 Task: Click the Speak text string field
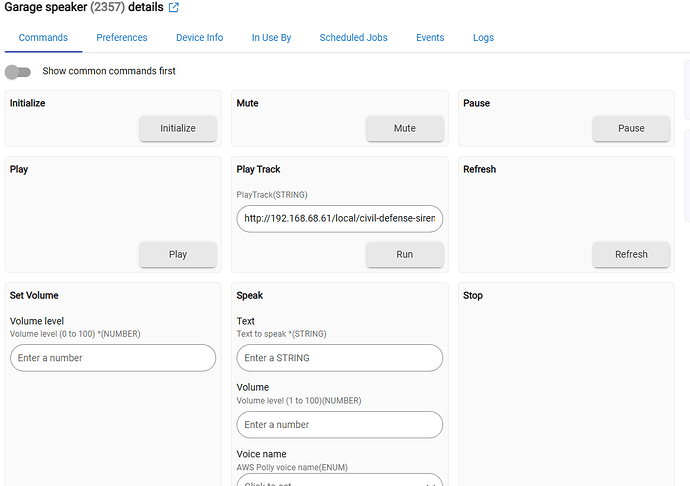tap(339, 358)
